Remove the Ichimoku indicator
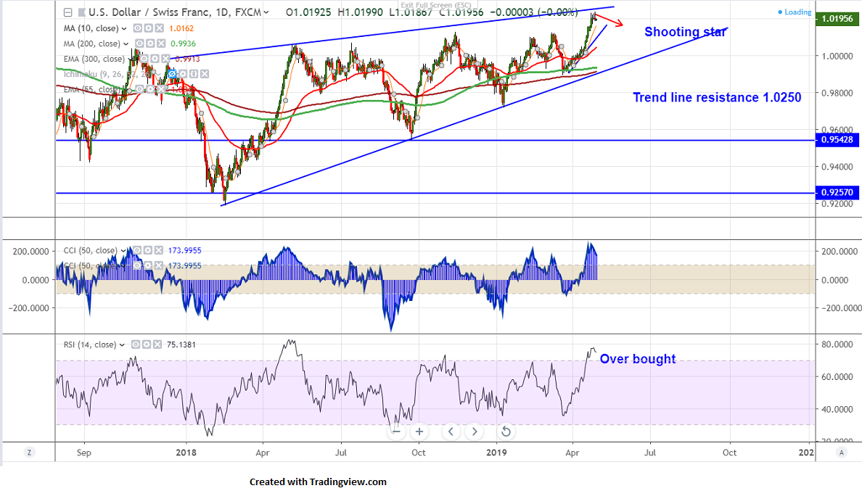 204,74
